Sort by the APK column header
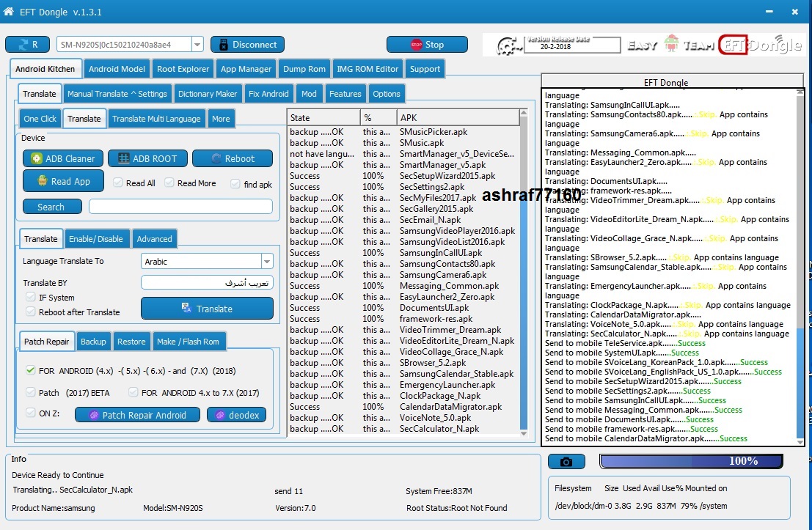Image resolution: width=812 pixels, height=530 pixels. pyautogui.click(x=458, y=117)
